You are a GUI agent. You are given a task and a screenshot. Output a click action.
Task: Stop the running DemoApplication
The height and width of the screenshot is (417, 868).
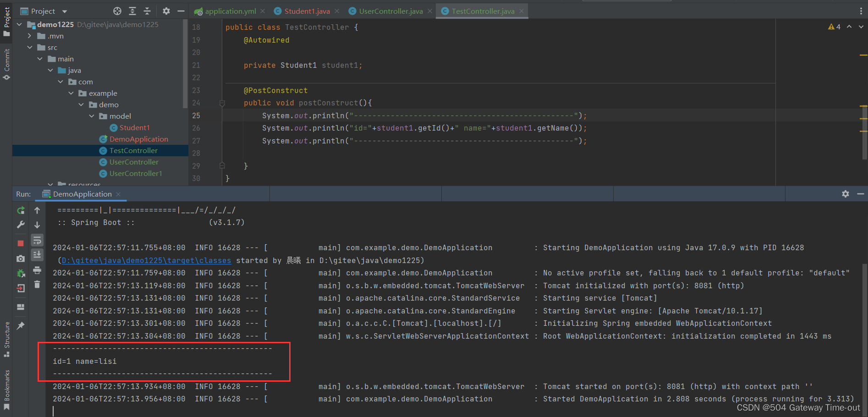21,243
